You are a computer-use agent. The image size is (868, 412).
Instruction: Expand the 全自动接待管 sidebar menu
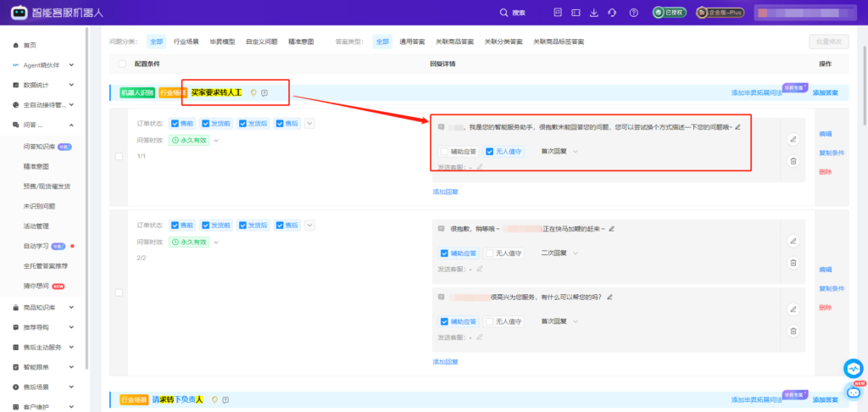[71, 104]
